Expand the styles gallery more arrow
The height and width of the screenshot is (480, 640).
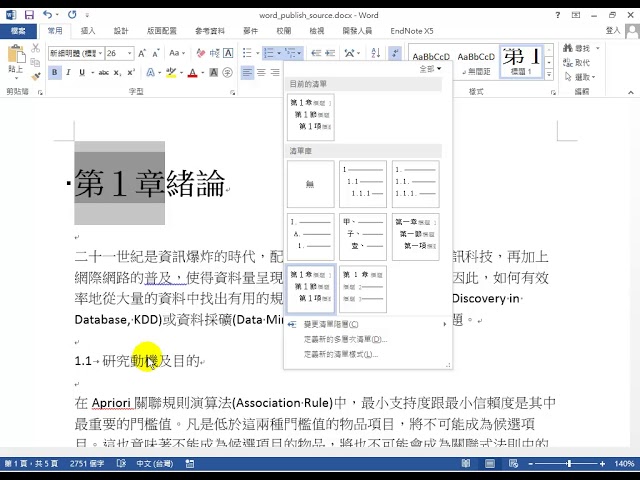click(549, 75)
